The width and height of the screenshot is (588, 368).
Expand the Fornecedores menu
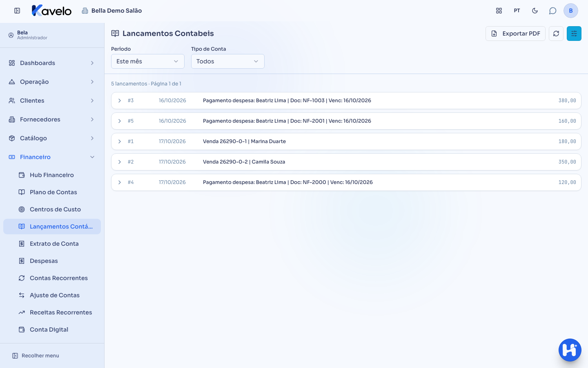[x=52, y=119]
